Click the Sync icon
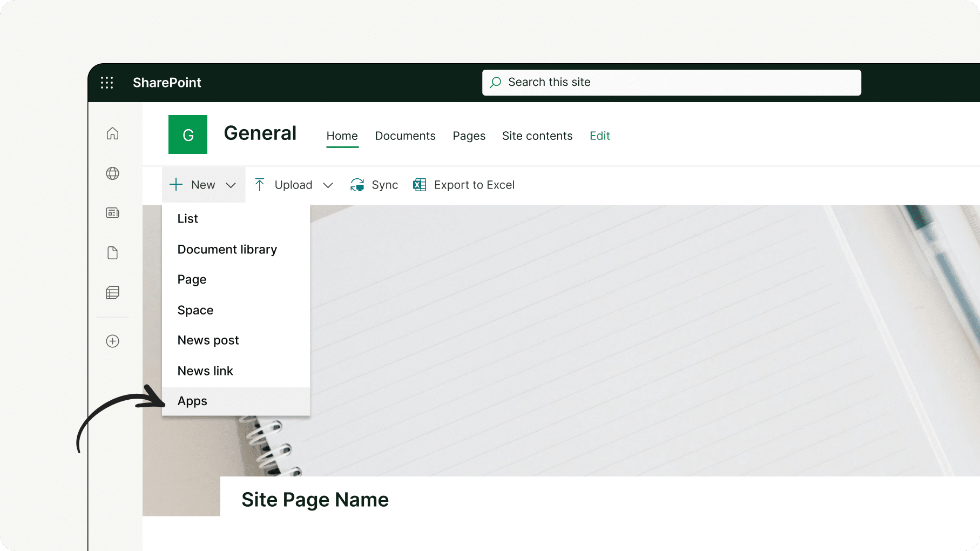Viewport: 980px width, 551px height. click(357, 185)
